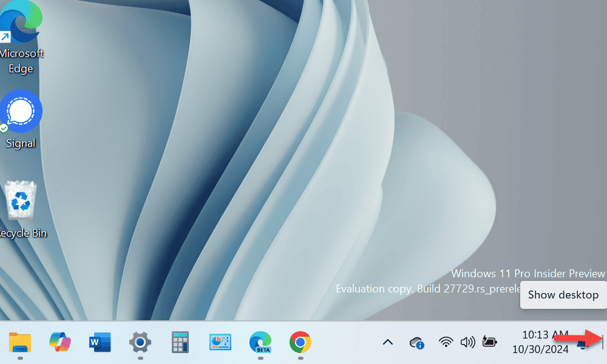The width and height of the screenshot is (607, 364).
Task: Click the Show desktop sliver at the taskbar edge
Action: [x=602, y=342]
